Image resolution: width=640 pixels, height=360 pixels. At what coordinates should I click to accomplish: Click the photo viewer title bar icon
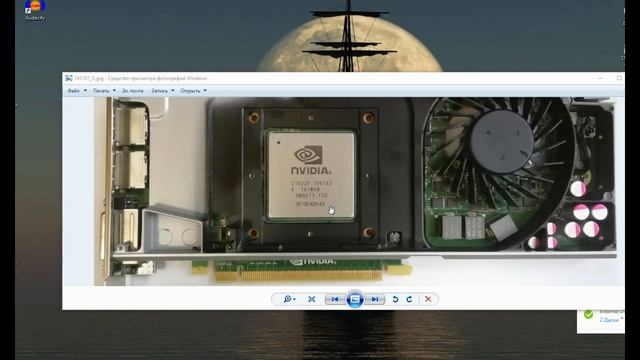coord(69,78)
